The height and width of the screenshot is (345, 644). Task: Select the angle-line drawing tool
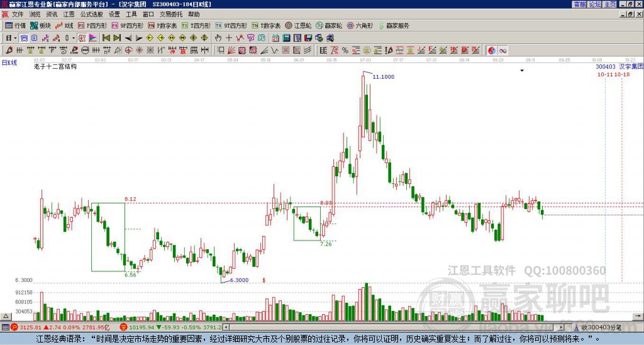coord(264,50)
